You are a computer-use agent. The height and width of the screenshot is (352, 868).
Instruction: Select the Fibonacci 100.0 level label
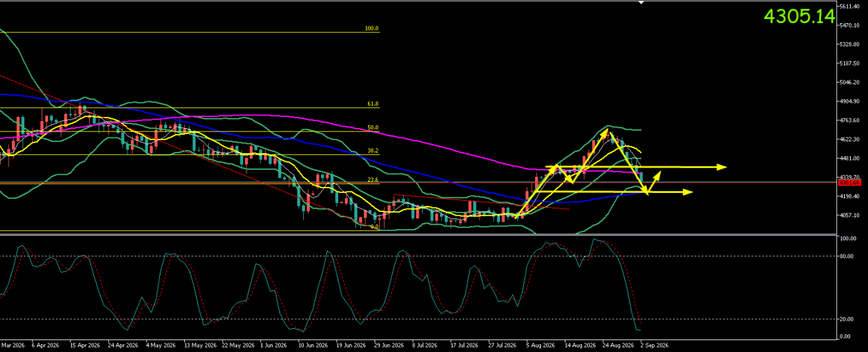[x=371, y=29]
